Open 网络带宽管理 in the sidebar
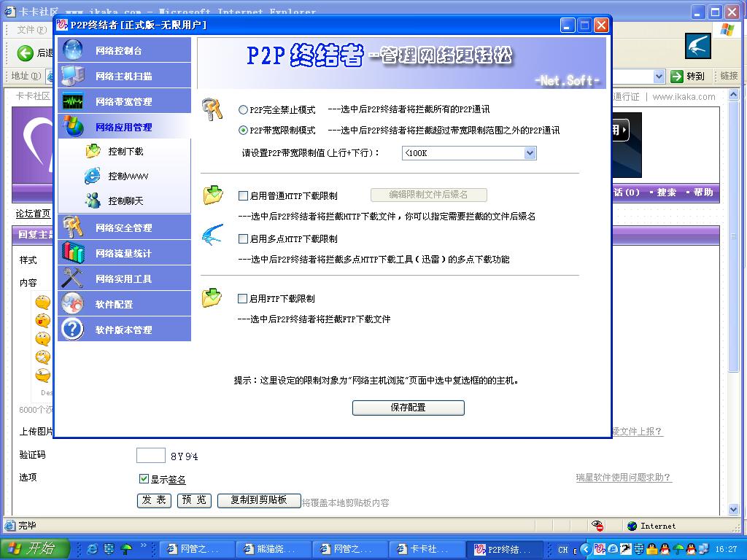The image size is (747, 560). (124, 101)
